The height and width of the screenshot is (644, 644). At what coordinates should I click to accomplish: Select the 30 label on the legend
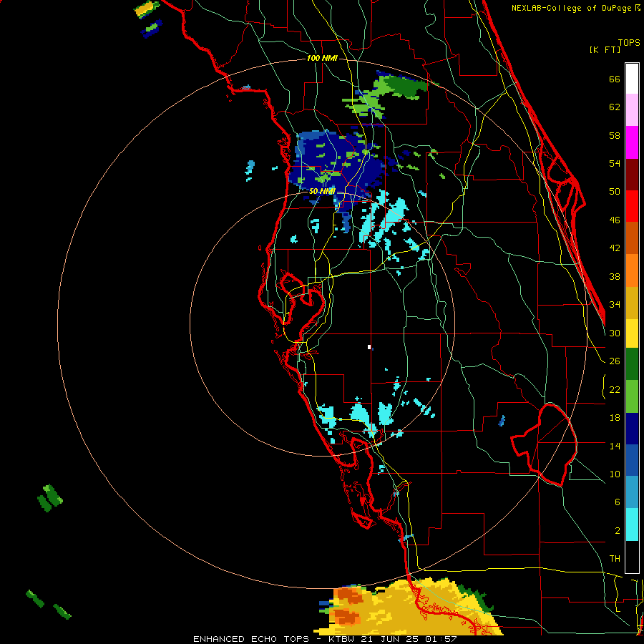tap(615, 333)
